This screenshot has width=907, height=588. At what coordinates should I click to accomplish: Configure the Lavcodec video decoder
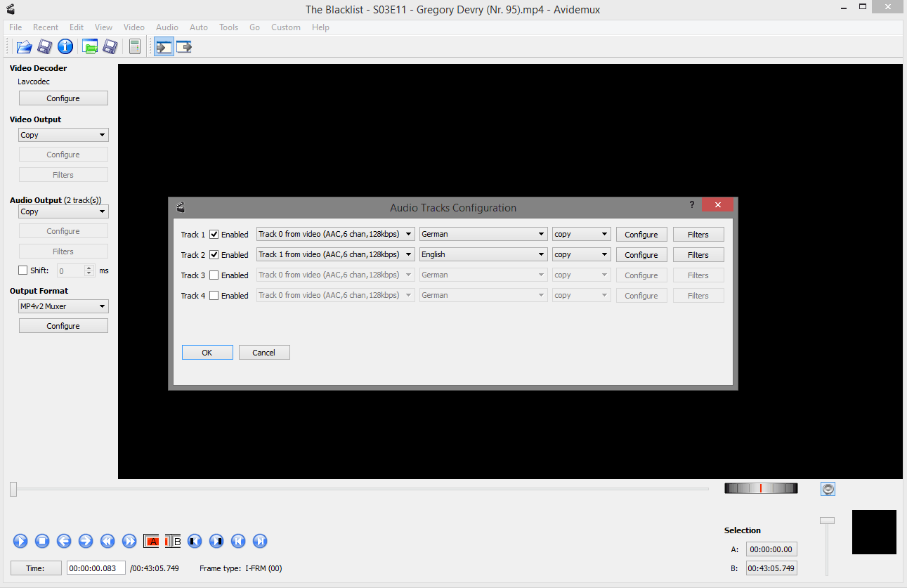63,98
